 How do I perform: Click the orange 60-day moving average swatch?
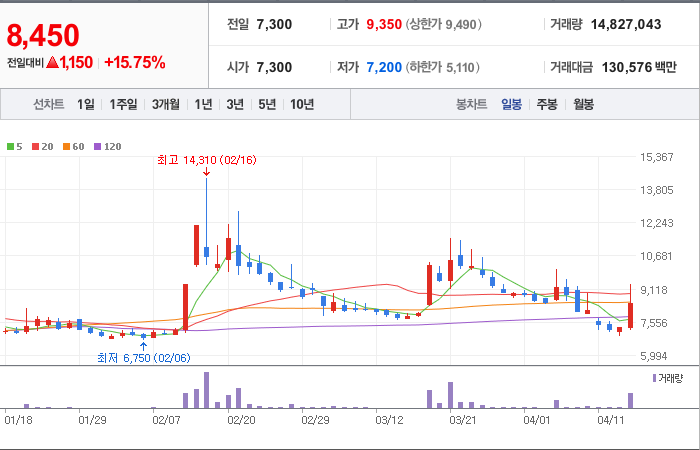click(x=67, y=146)
